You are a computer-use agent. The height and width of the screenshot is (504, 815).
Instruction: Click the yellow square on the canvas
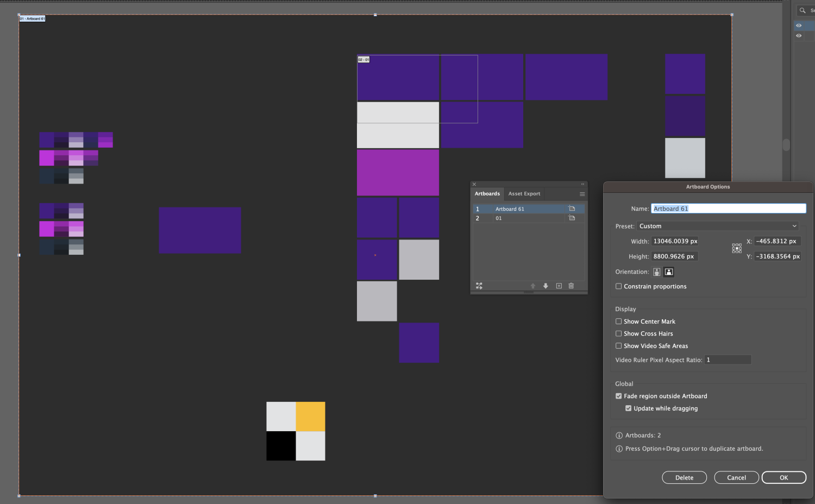click(310, 417)
